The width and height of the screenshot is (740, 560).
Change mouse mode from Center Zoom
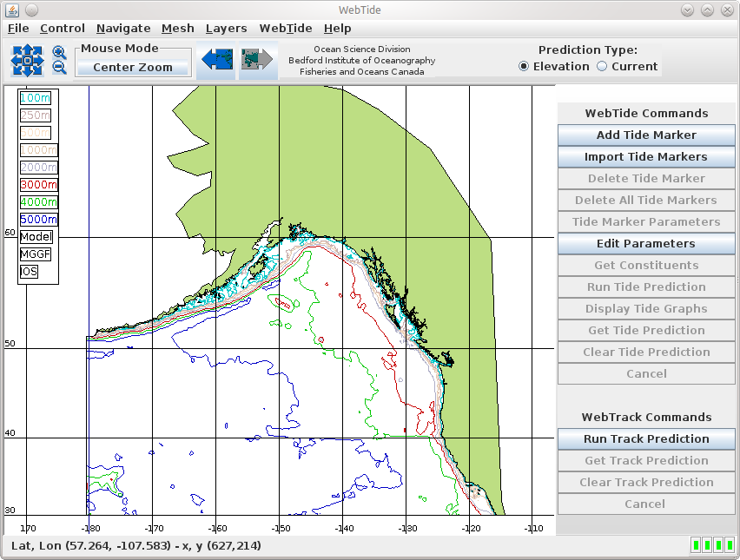coord(133,68)
